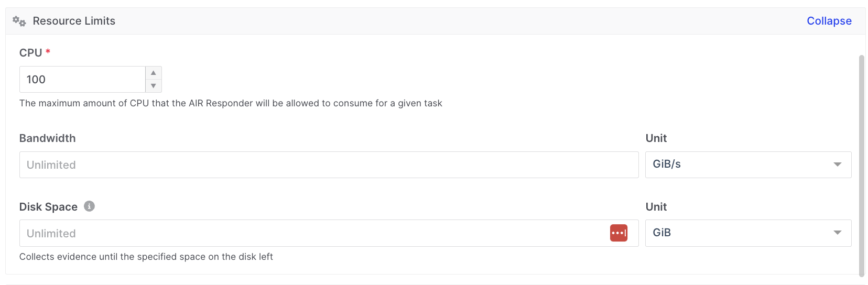Click the Disk Space unit dropdown arrow
The width and height of the screenshot is (868, 285).
(x=837, y=233)
